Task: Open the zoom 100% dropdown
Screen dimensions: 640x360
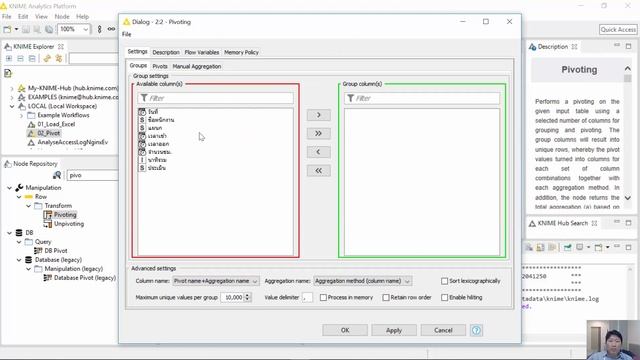Action: [85, 29]
